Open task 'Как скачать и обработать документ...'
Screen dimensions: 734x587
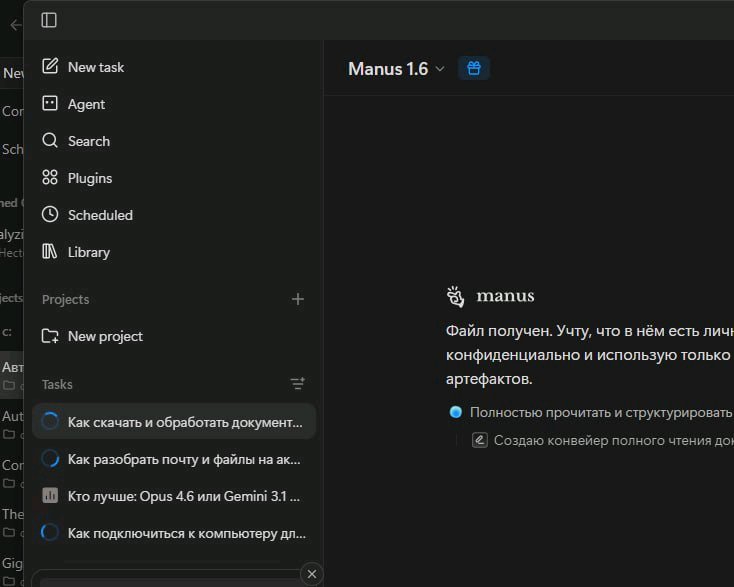174,421
